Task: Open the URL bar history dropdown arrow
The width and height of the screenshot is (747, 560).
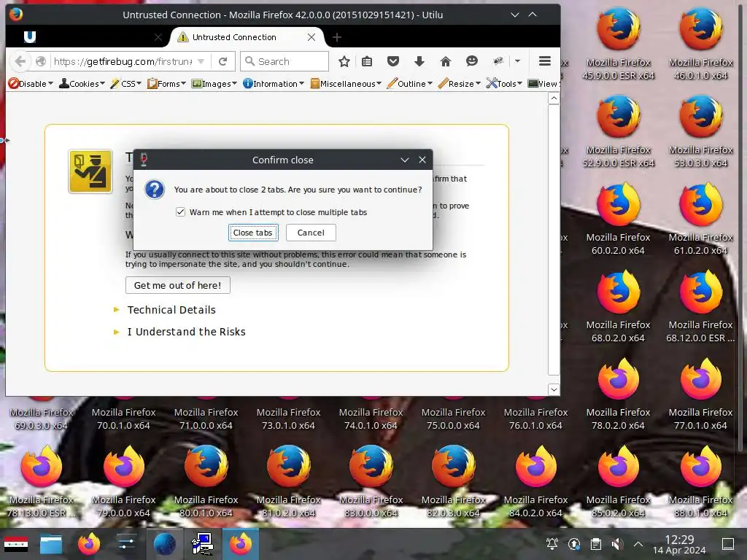Action: coord(201,61)
